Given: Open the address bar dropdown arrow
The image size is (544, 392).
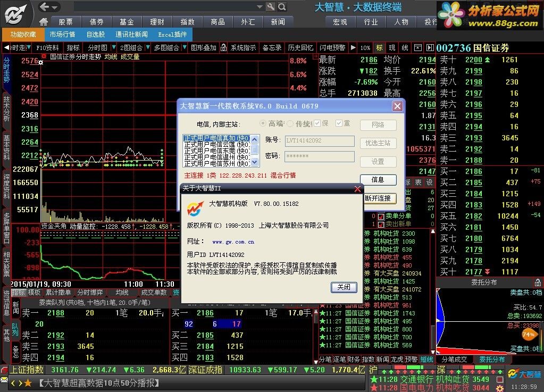Looking at the screenshot, I should click(260, 6).
